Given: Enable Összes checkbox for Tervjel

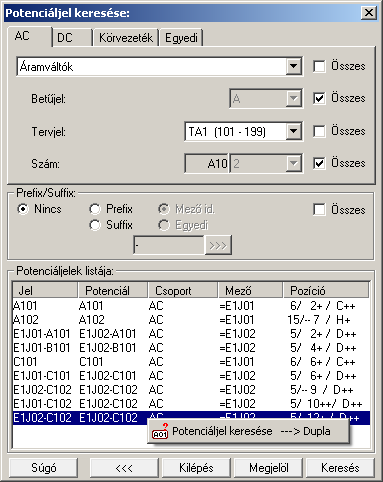Looking at the screenshot, I should pos(319,131).
